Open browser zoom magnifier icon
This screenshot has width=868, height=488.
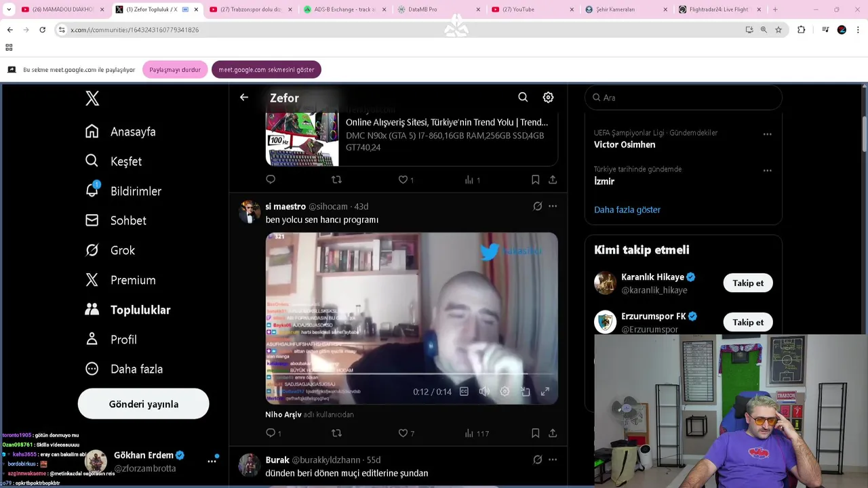pos(764,30)
